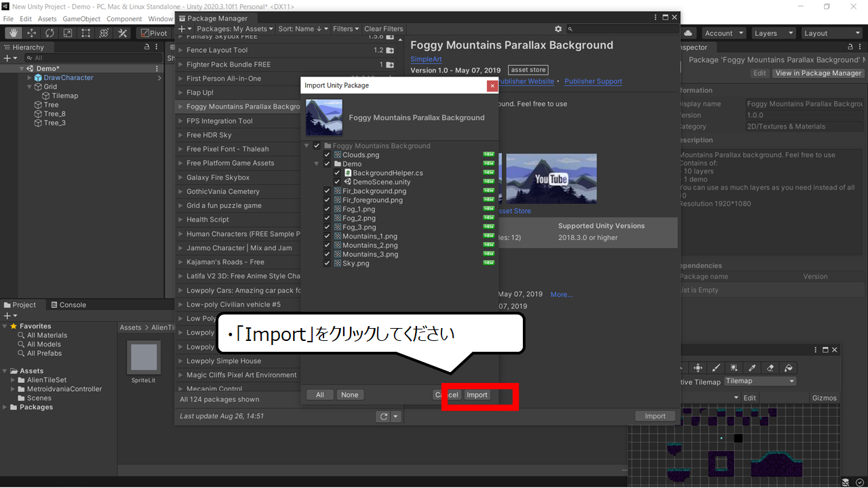Uncheck BackgroundHelper.cs checkbox
Viewport: 868px width, 488px height.
coord(337,173)
